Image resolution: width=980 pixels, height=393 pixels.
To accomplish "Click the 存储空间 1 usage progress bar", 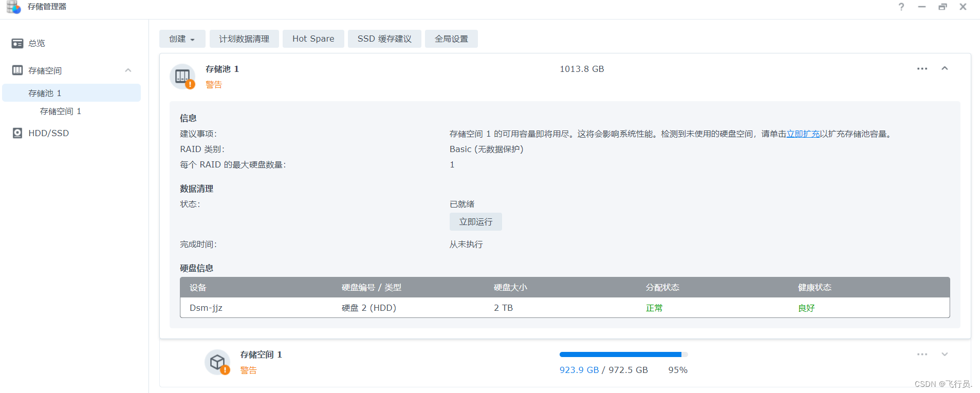I will (x=623, y=354).
